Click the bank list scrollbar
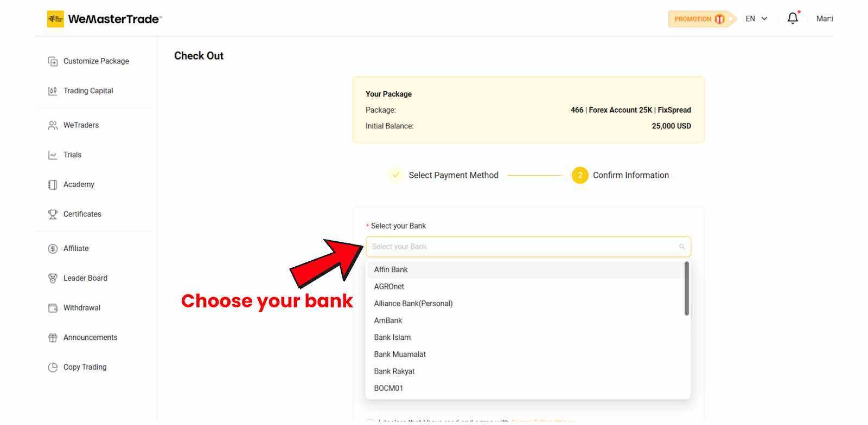The width and height of the screenshot is (868, 425). (x=686, y=288)
